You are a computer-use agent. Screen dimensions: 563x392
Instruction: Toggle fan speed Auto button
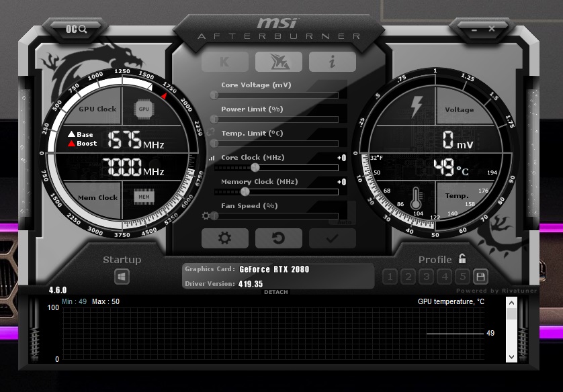point(344,222)
